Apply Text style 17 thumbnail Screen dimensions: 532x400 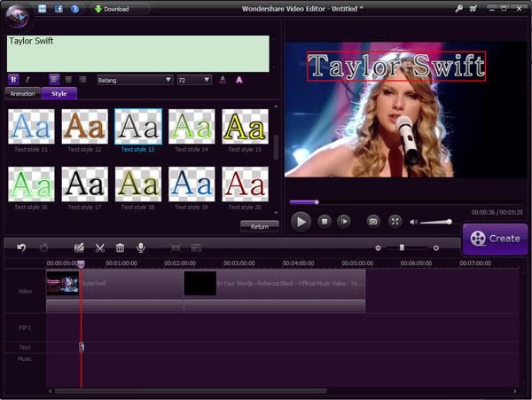coord(85,184)
